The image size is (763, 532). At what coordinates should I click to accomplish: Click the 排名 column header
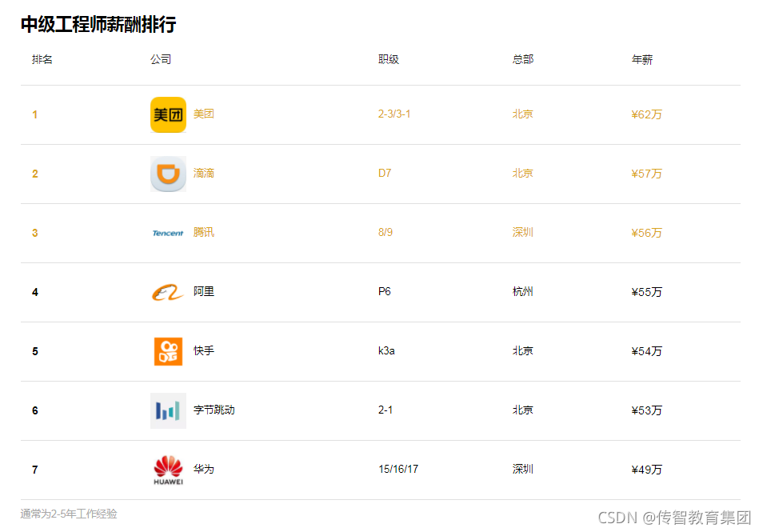42,58
